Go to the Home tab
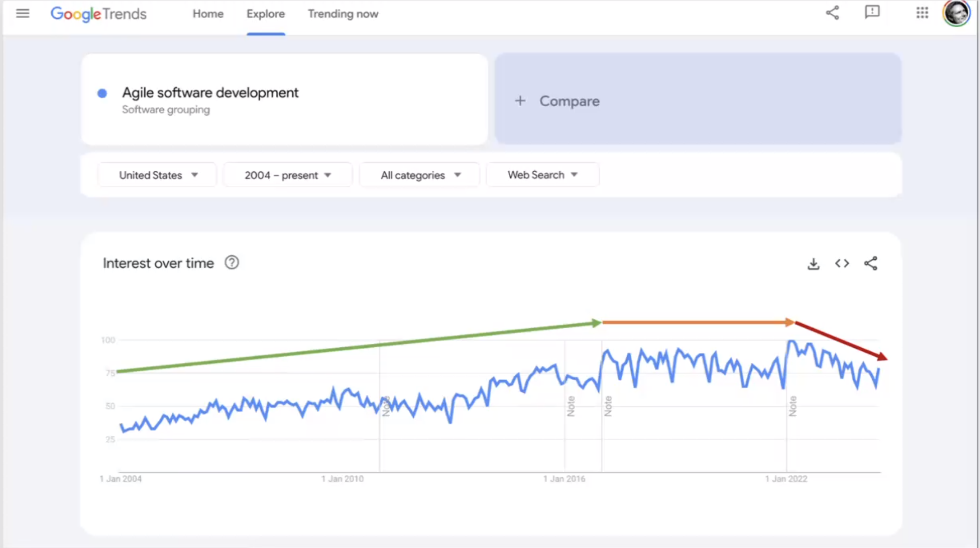Screen dimensions: 980x548 tap(208, 14)
